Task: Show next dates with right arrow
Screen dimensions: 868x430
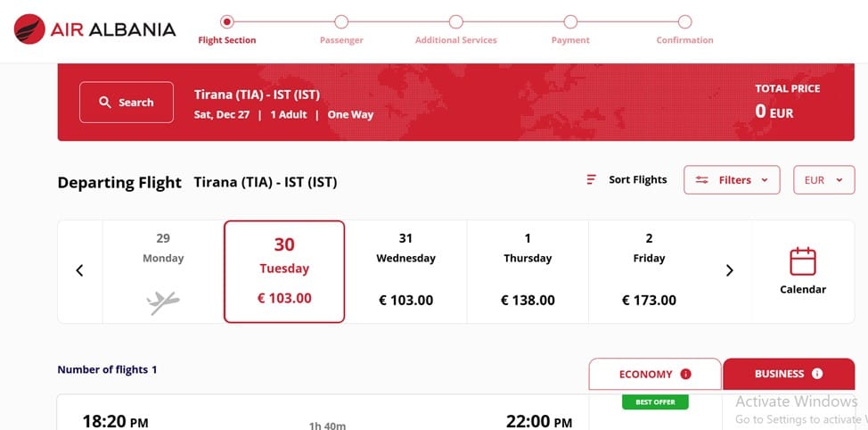Action: (x=730, y=270)
